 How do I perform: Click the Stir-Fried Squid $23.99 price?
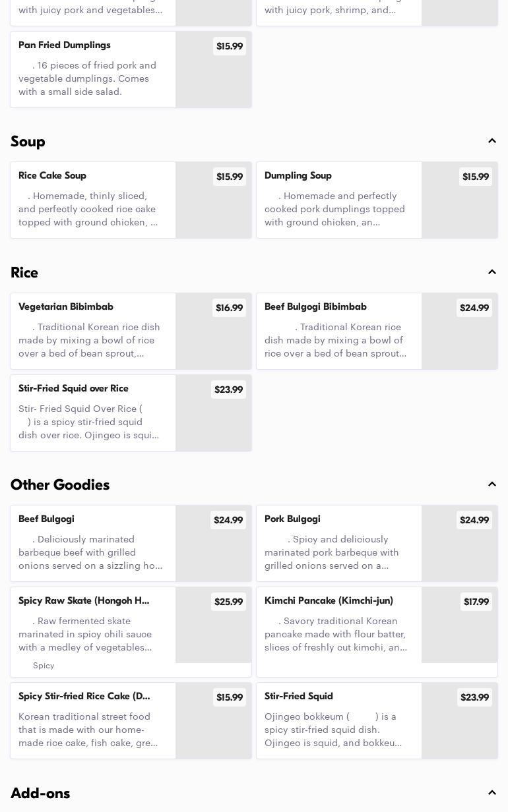pos(474,697)
